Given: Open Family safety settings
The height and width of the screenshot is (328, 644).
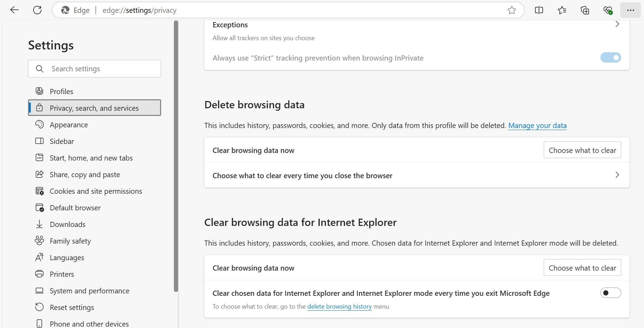Looking at the screenshot, I should tap(94, 241).
